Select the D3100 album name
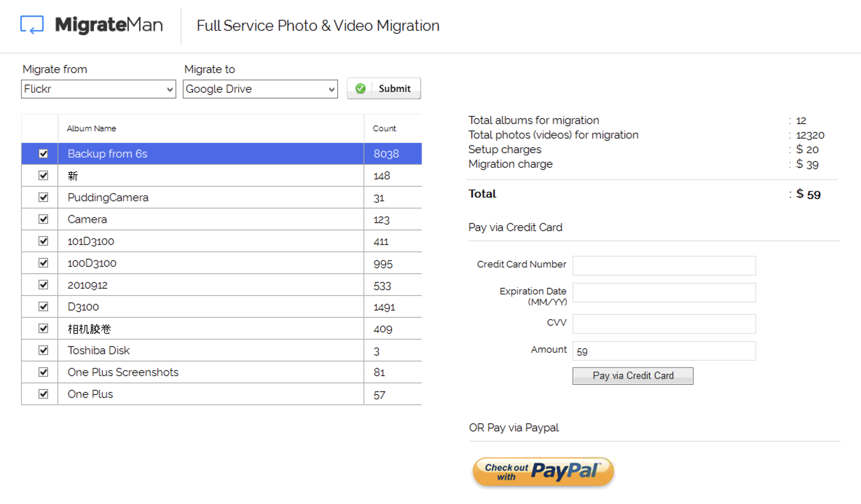This screenshot has height=504, width=861. (83, 307)
